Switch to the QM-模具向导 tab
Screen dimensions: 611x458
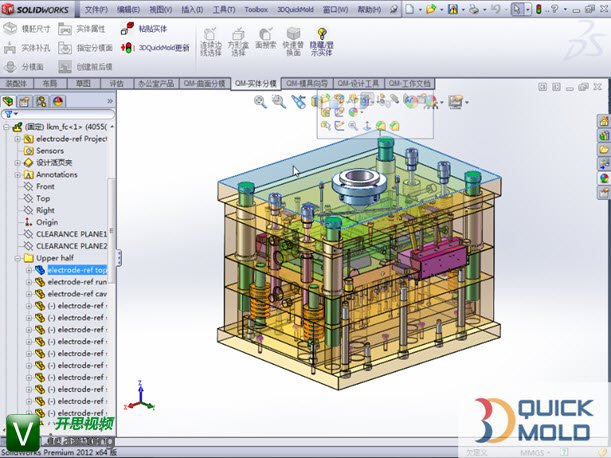coord(306,83)
